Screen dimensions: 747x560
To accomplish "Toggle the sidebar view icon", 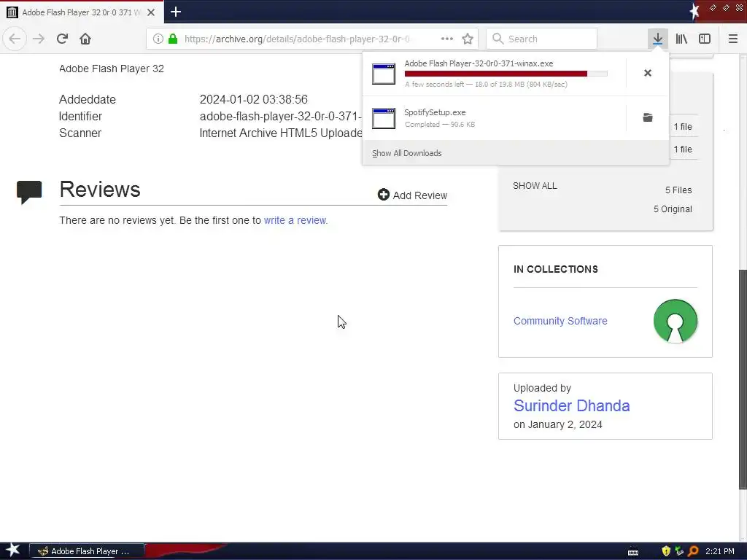I will click(x=705, y=39).
